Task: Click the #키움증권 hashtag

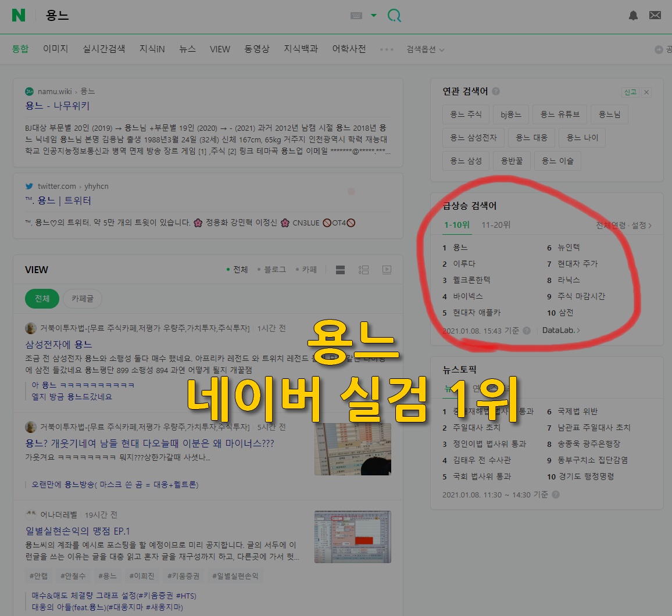Action: click(x=183, y=576)
